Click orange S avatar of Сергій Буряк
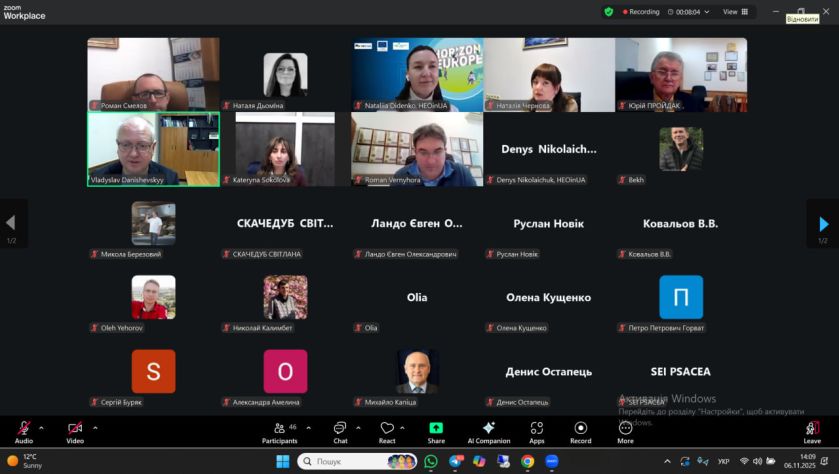 click(154, 371)
